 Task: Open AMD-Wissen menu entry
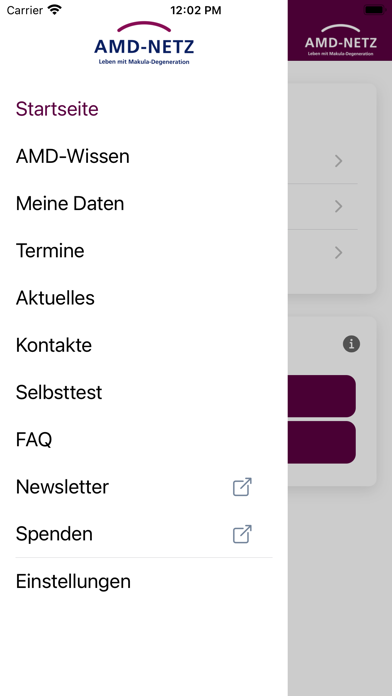point(72,156)
